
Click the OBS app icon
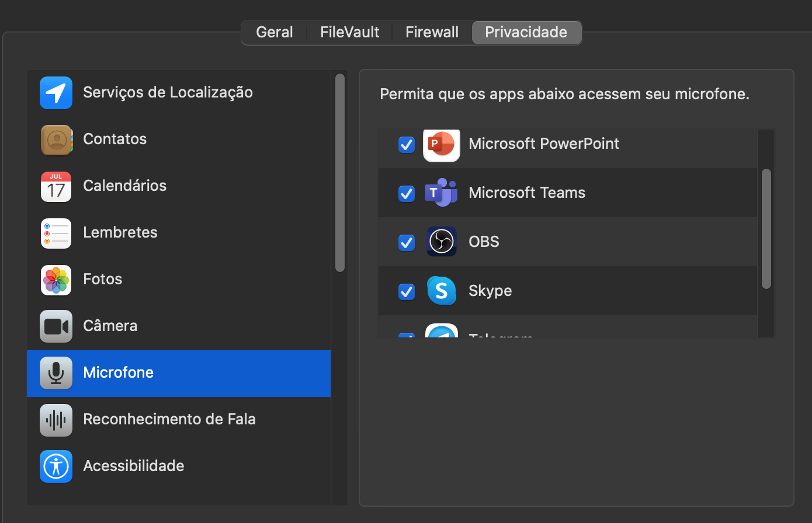(x=442, y=242)
